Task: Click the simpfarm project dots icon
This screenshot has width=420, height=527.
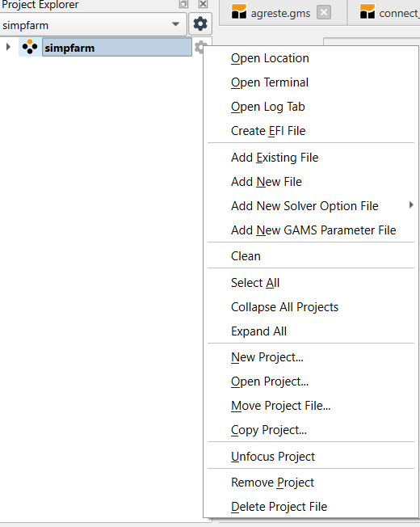Action: 30,47
